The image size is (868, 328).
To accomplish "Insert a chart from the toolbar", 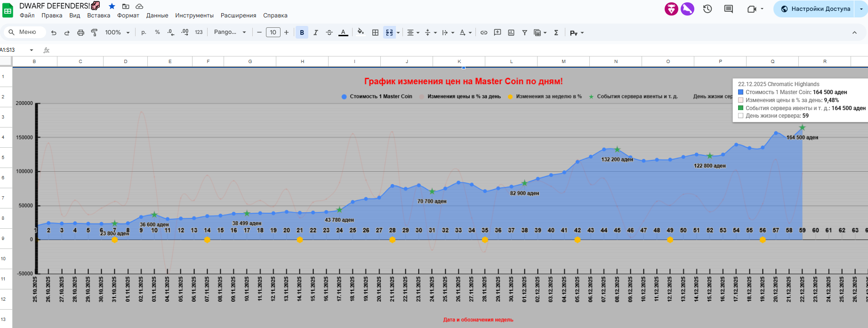I will pos(511,32).
